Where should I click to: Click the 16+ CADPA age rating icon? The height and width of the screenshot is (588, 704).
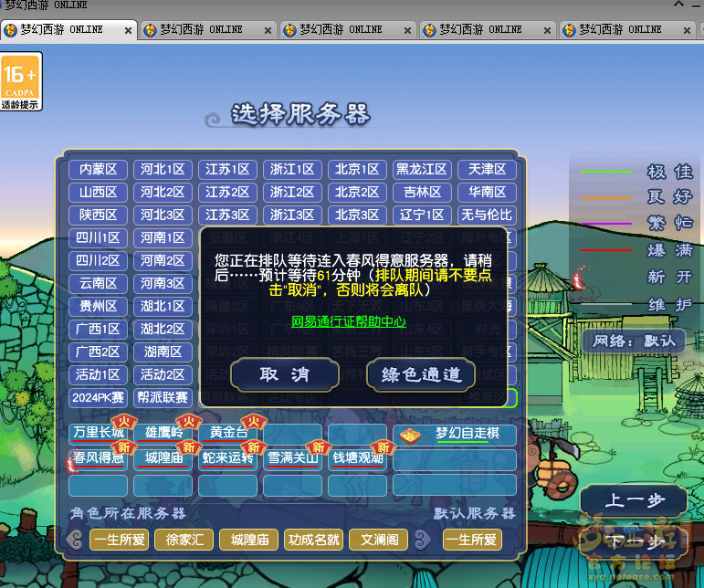(x=21, y=81)
